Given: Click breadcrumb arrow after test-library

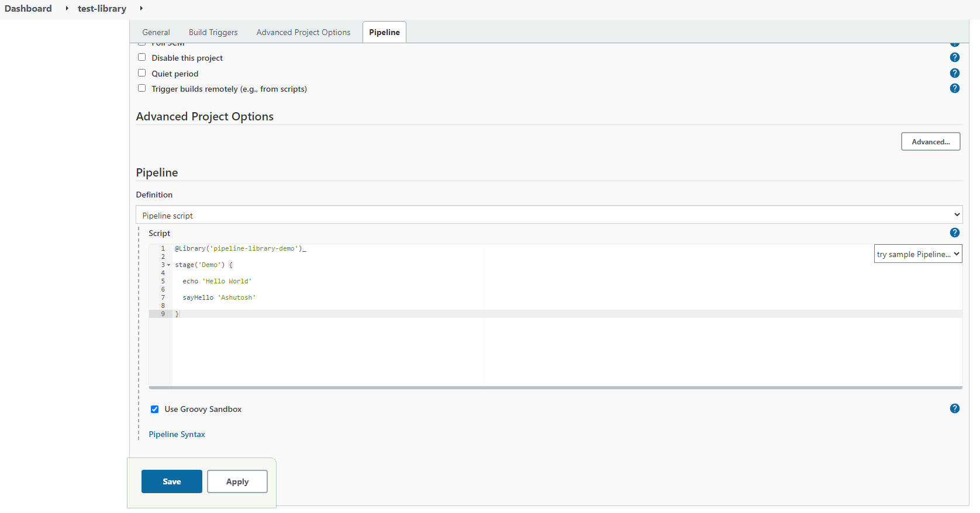Looking at the screenshot, I should (x=141, y=8).
